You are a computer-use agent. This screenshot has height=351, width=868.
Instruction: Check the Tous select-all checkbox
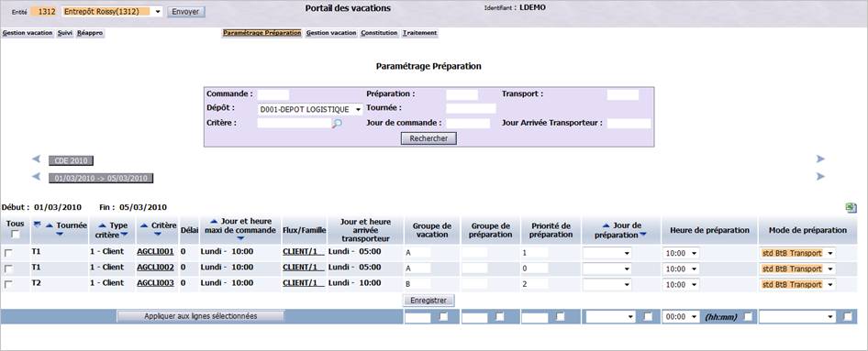tap(16, 235)
